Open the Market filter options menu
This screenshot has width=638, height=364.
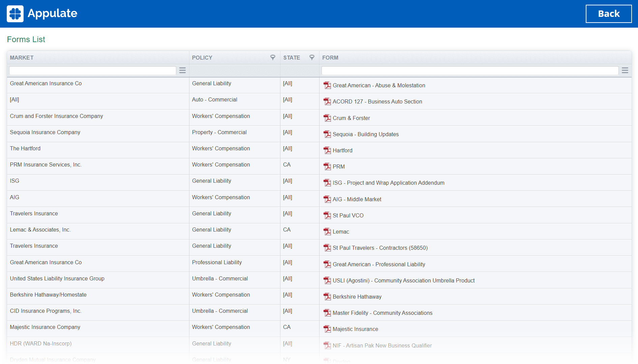click(x=182, y=70)
